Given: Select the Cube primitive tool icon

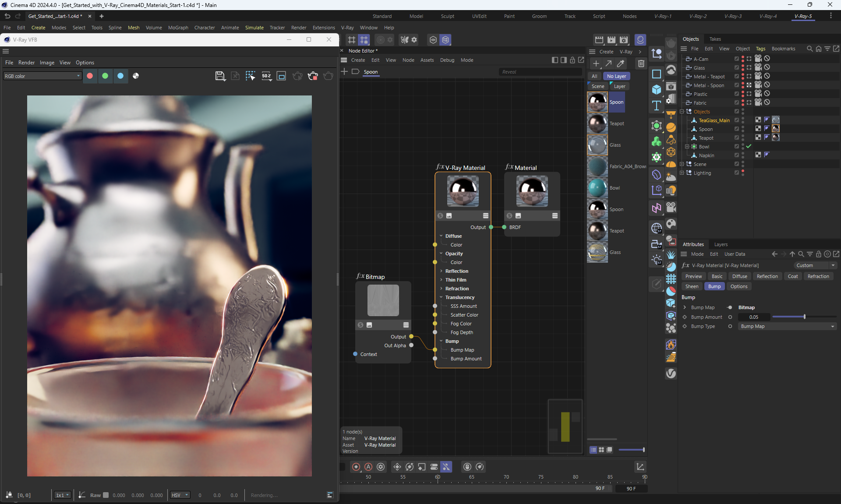Looking at the screenshot, I should (x=656, y=90).
